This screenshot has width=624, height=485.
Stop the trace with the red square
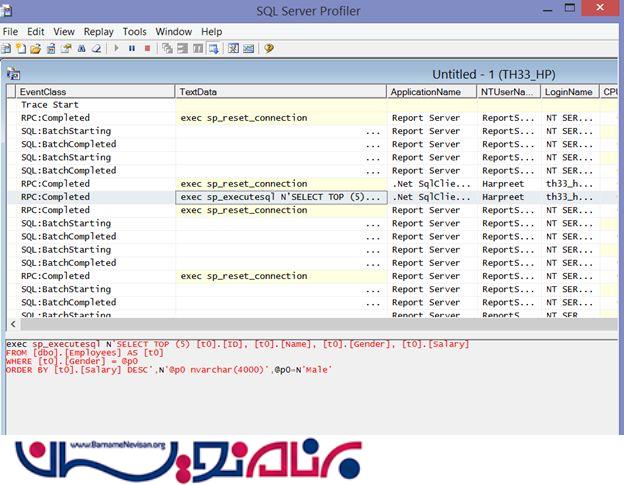tap(147, 48)
